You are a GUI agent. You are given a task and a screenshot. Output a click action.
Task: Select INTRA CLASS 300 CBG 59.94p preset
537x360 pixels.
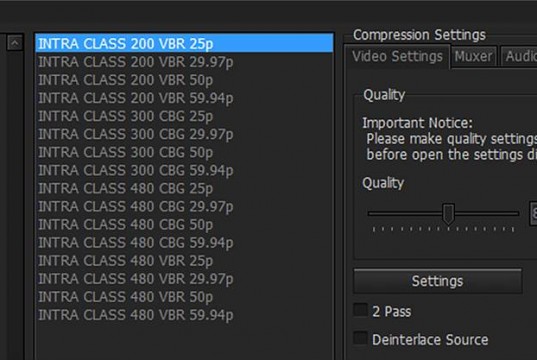pyautogui.click(x=184, y=170)
